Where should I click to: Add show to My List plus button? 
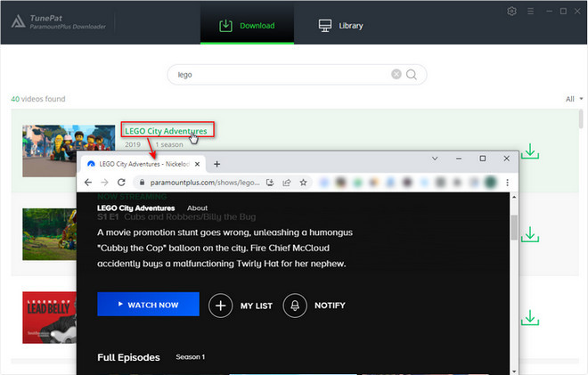point(220,306)
